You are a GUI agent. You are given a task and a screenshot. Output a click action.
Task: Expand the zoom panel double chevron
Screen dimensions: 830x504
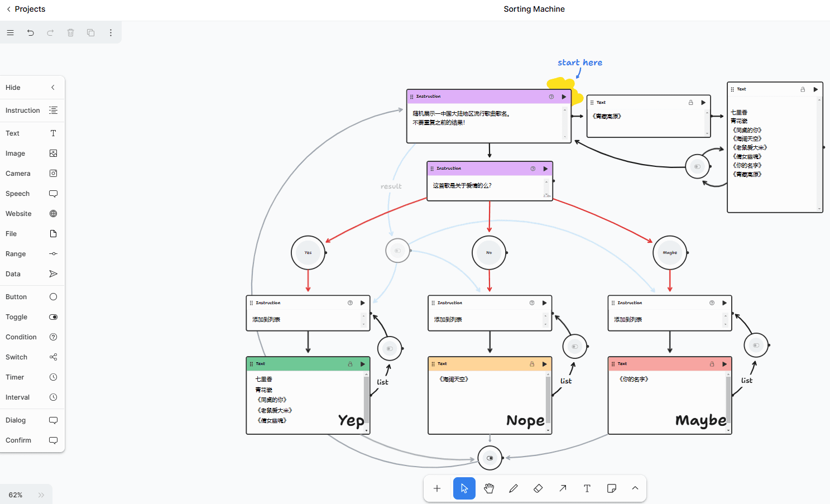pos(41,495)
